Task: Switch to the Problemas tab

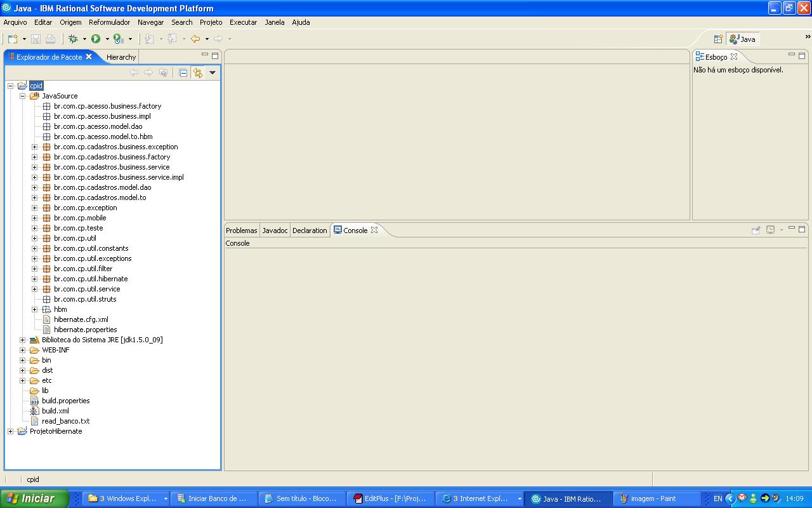Action: coord(242,231)
